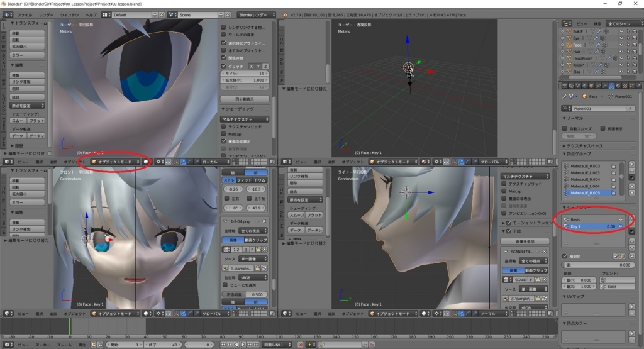
Task: Click the 拡大縮小 grid scale field in the display panel
Action: (x=245, y=80)
